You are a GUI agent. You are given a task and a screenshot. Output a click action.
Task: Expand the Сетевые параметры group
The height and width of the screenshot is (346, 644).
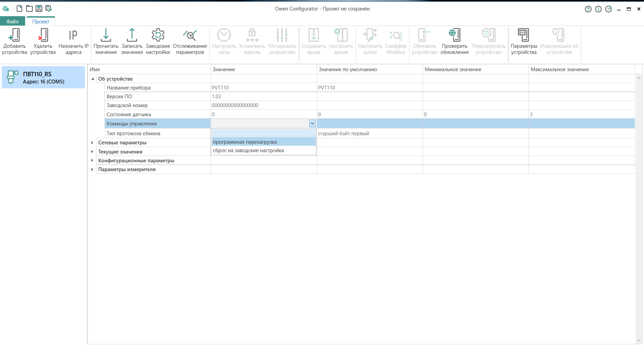tap(92, 143)
